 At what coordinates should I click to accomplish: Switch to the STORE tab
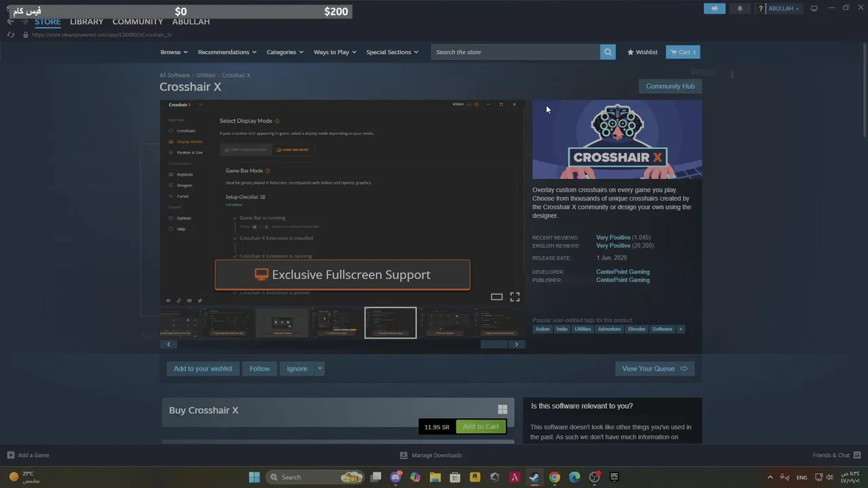47,22
